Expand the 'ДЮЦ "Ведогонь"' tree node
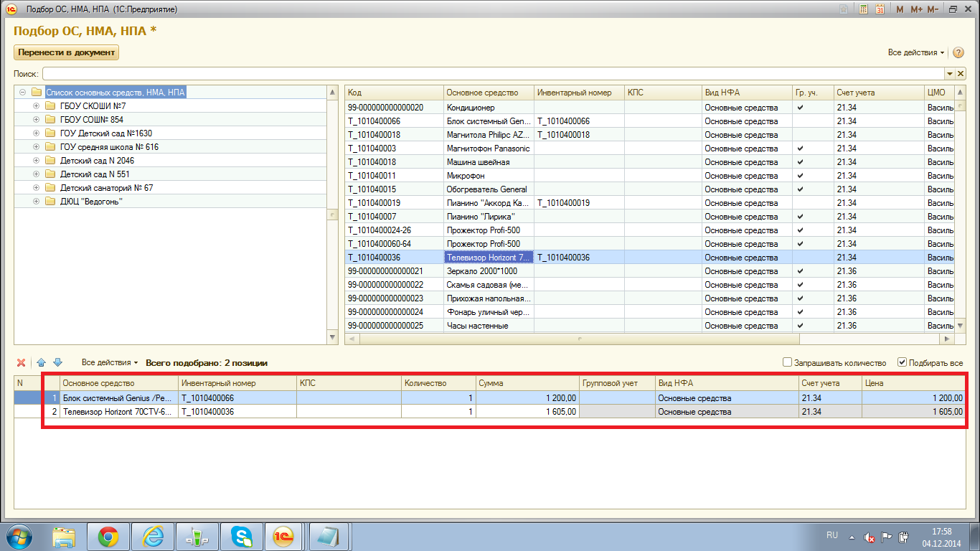 pos(36,202)
